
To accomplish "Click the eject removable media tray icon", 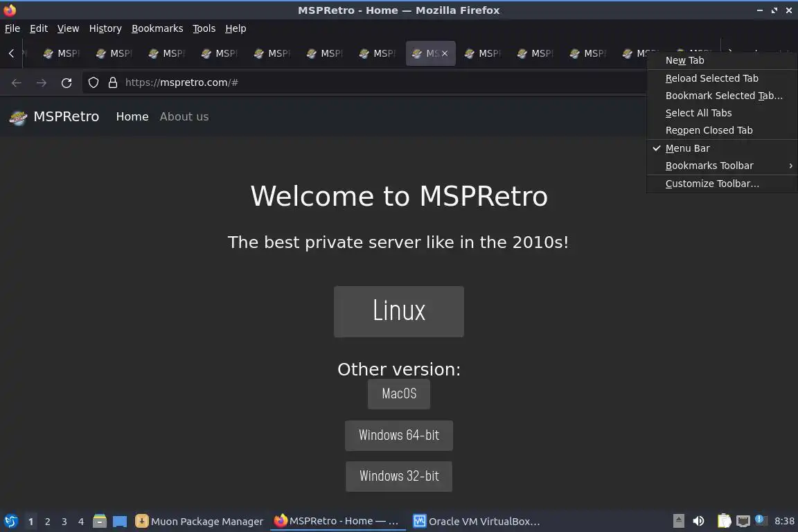I will point(678,521).
